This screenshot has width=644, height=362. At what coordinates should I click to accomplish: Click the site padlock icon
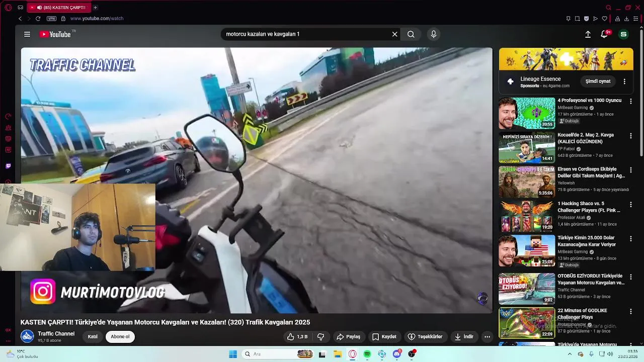click(63, 19)
